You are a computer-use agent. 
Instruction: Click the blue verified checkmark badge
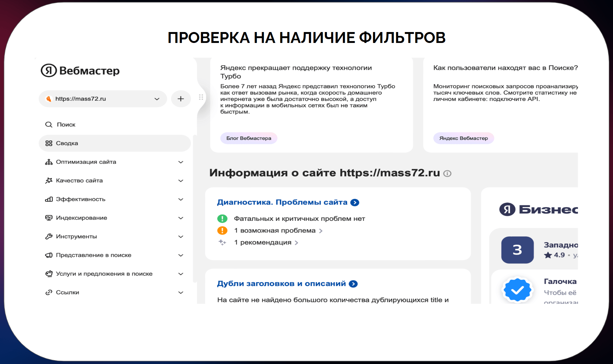(517, 290)
